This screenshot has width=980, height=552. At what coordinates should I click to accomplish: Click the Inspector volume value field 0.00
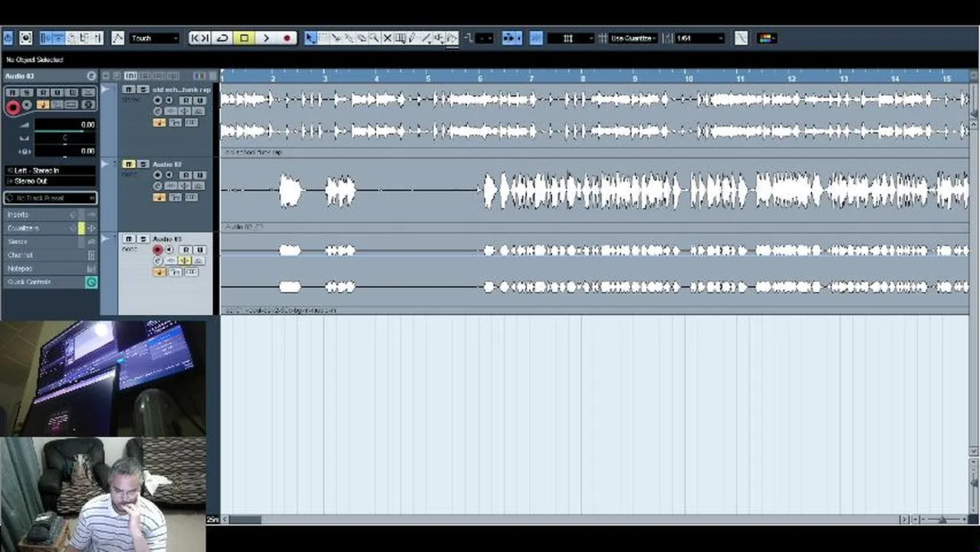click(65, 124)
